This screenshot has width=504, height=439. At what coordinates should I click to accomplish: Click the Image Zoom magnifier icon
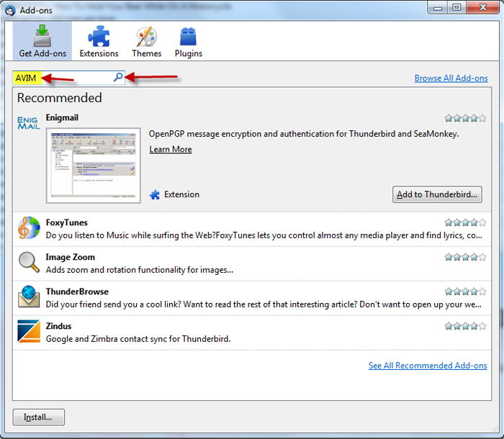click(29, 262)
